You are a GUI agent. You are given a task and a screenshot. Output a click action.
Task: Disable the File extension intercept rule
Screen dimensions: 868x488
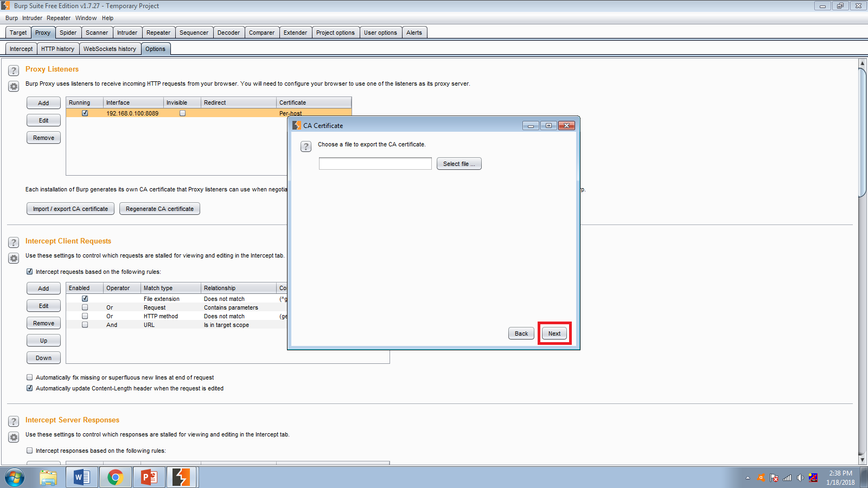(x=85, y=299)
